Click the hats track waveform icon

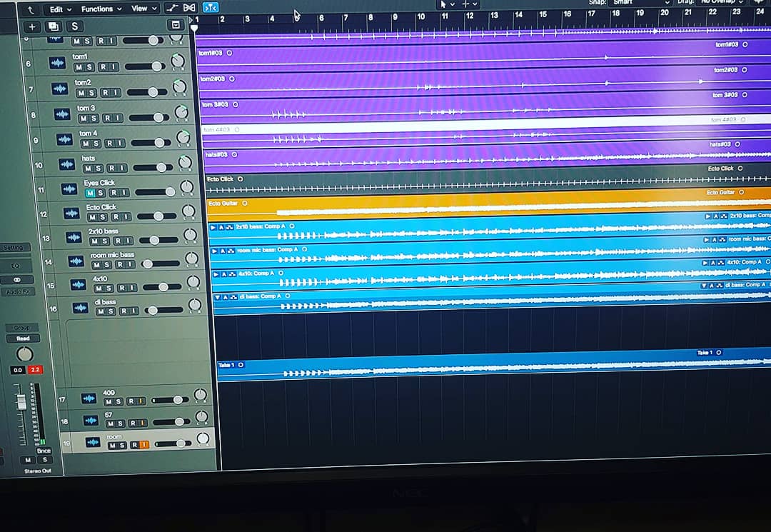coord(67,164)
